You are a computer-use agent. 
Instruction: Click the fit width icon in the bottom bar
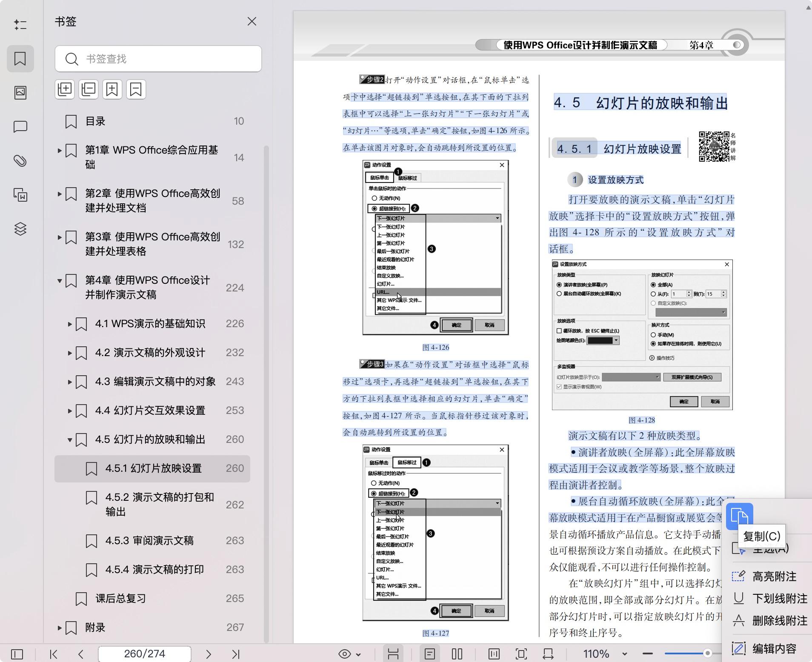coord(393,654)
